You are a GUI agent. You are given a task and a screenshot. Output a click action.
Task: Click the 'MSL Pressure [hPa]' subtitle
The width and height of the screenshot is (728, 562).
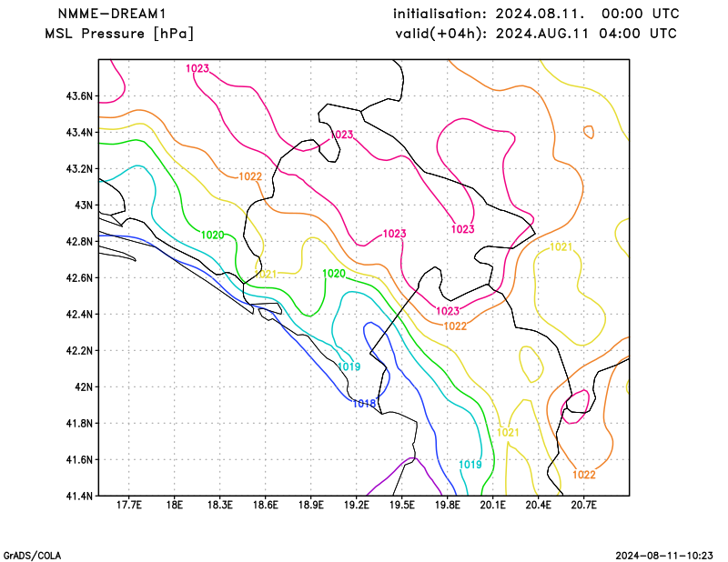pyautogui.click(x=119, y=34)
